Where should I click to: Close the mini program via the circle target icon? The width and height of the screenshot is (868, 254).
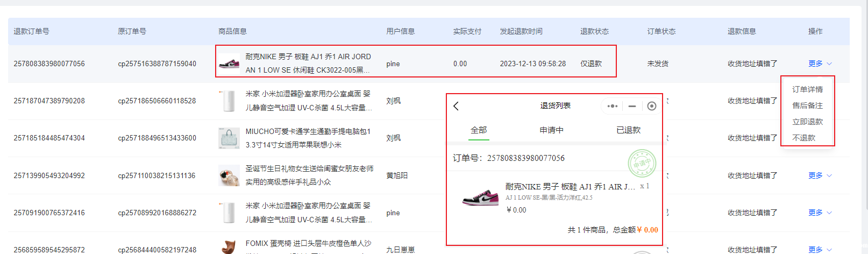[651, 106]
